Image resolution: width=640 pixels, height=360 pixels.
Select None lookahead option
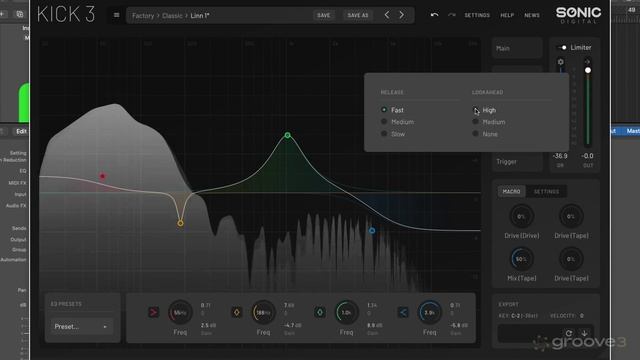click(485, 134)
